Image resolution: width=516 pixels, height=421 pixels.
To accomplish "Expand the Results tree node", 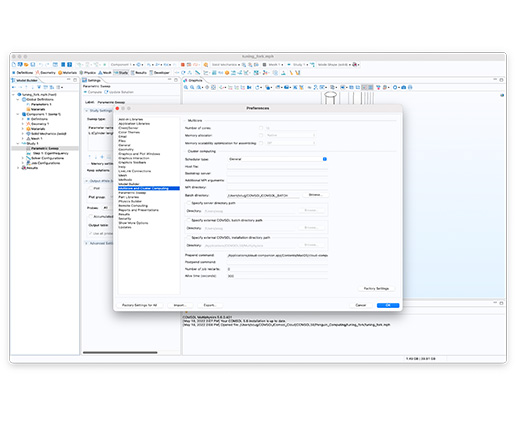I will click(x=18, y=168).
